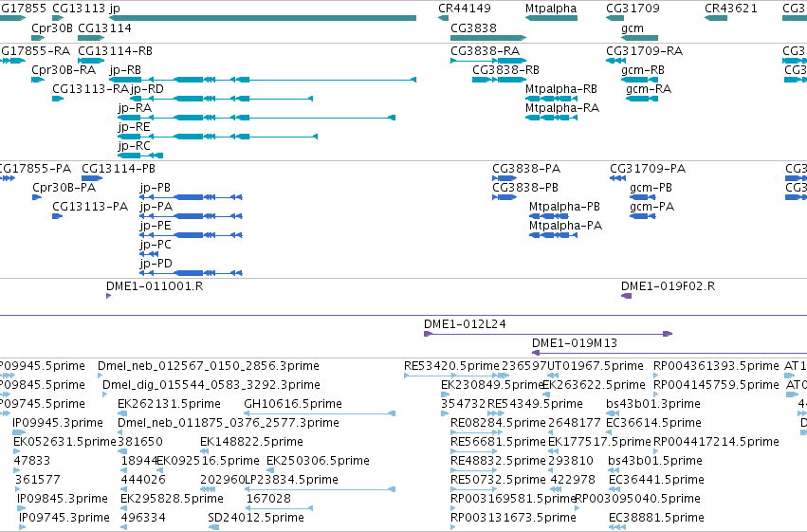Select the LP23834.5prime EST label

pos(292,480)
